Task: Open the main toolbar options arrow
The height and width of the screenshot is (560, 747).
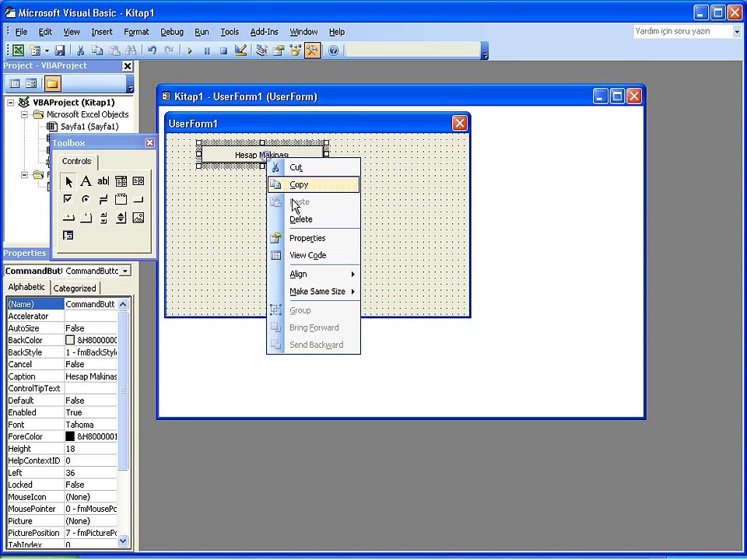Action: tap(485, 52)
